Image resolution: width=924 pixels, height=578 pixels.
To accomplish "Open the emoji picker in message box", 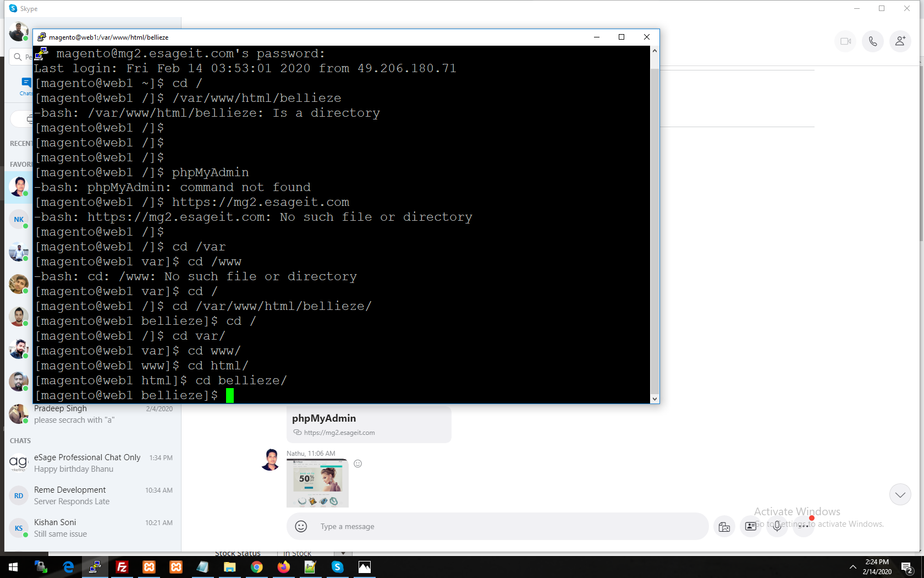I will [301, 527].
